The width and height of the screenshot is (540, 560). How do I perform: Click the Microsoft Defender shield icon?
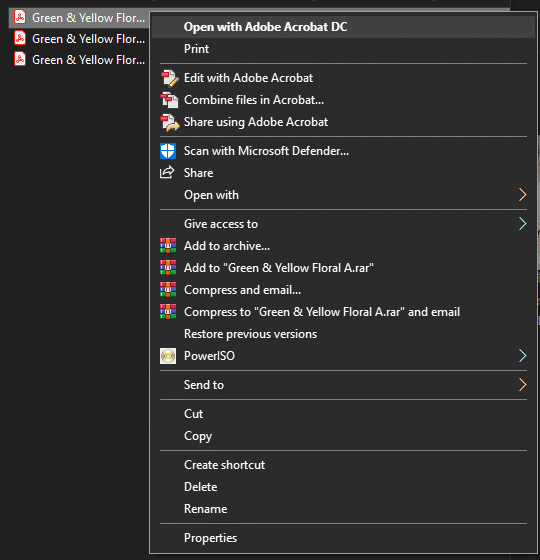click(168, 151)
